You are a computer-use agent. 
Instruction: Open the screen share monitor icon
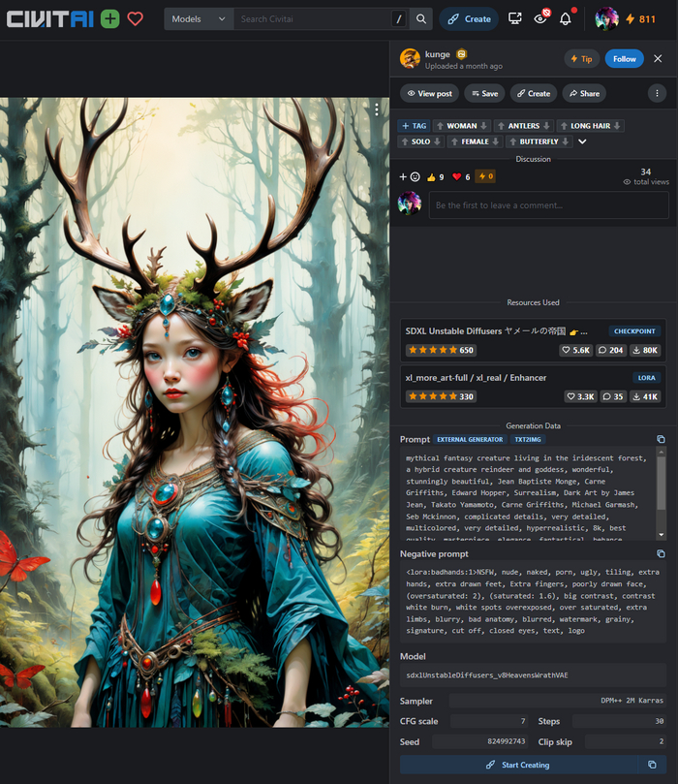(515, 18)
